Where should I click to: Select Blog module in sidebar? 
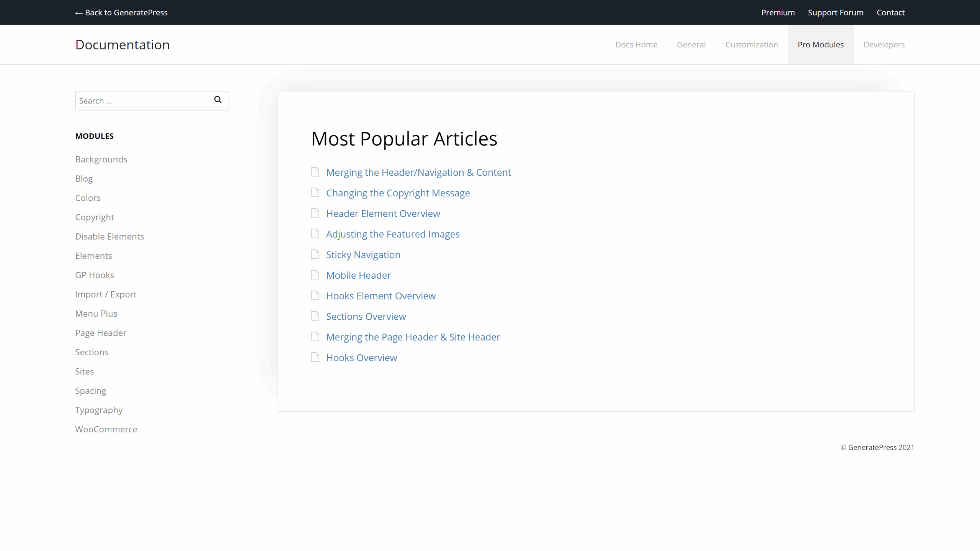click(x=84, y=179)
